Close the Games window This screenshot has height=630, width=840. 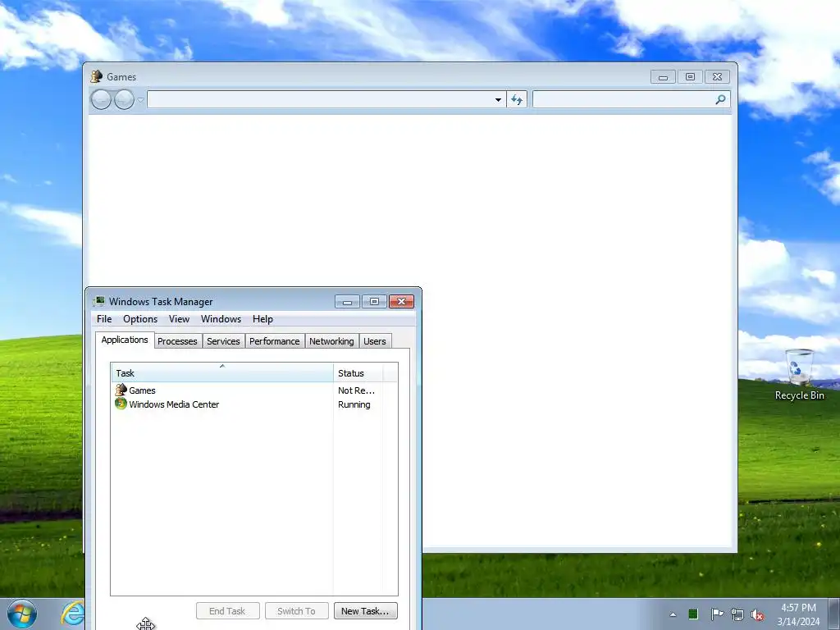717,77
